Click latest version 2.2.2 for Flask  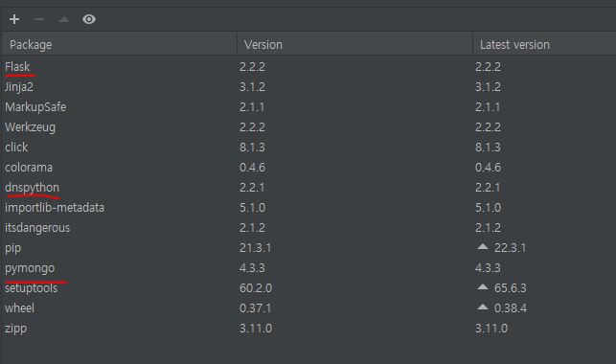click(x=488, y=67)
